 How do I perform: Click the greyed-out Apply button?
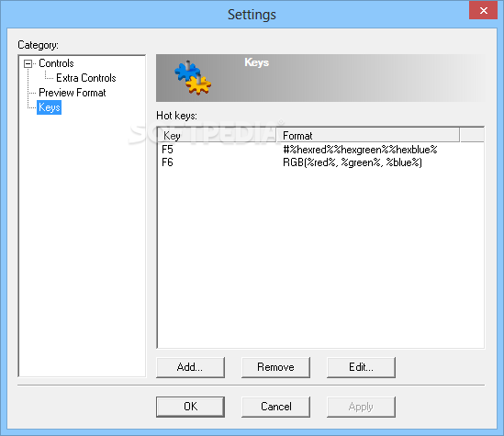361,407
